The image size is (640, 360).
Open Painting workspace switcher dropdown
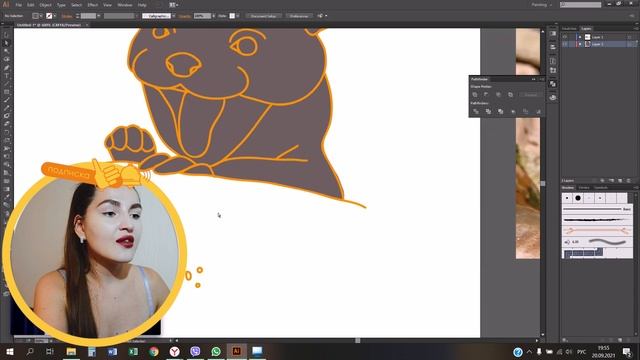click(x=541, y=5)
